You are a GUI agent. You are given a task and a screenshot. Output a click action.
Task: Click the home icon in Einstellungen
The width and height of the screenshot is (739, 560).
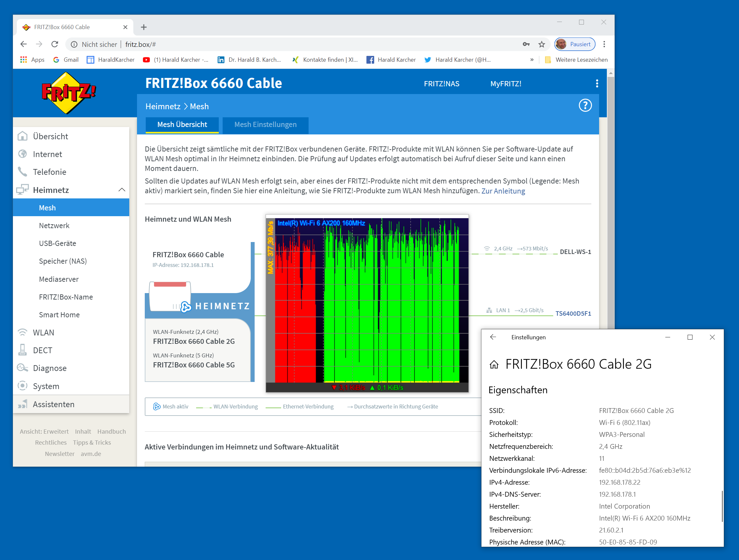(494, 365)
